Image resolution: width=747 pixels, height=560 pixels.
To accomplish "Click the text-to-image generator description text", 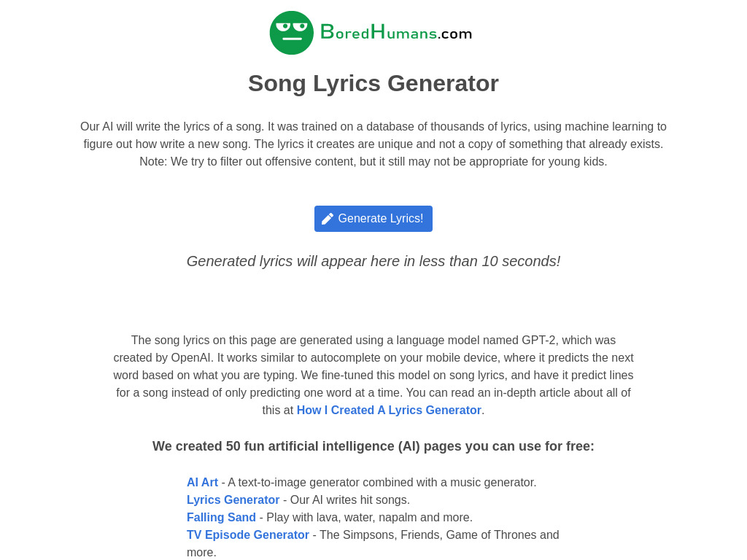I will [x=379, y=482].
